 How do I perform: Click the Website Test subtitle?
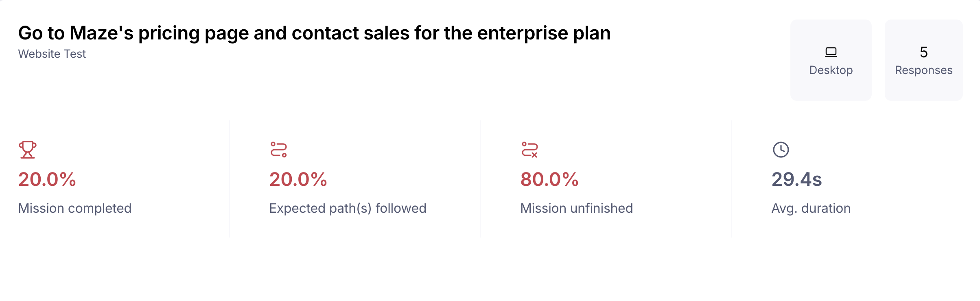coord(52,54)
